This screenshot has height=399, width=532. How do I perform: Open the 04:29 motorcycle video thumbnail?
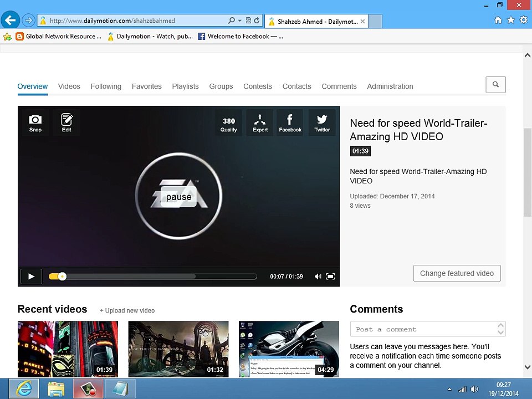[289, 349]
